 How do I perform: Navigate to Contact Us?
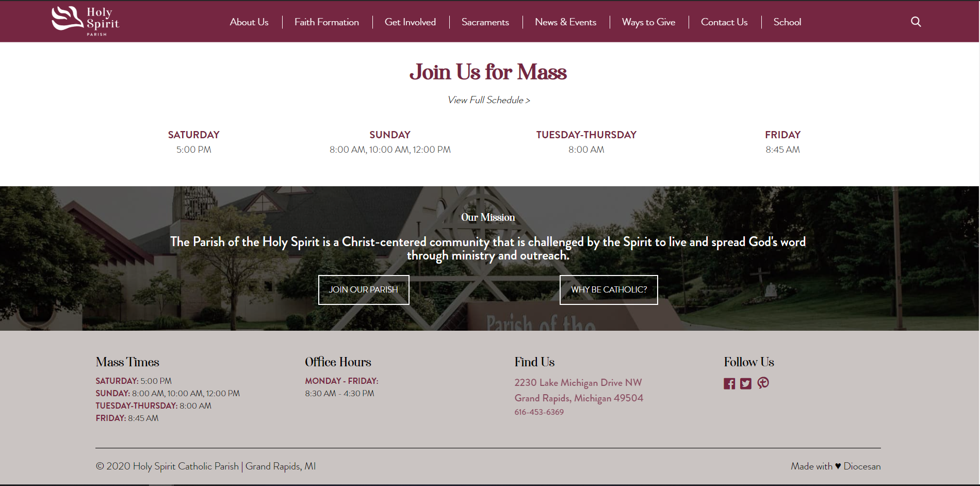point(724,22)
